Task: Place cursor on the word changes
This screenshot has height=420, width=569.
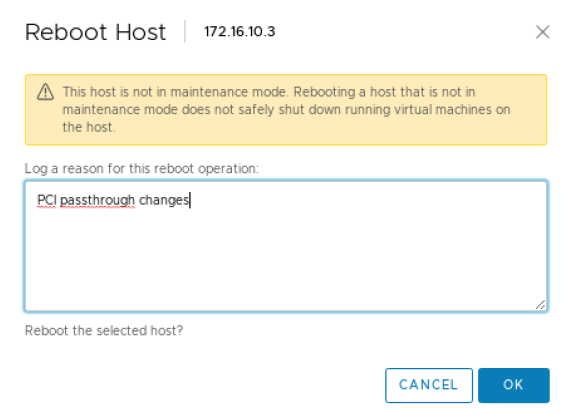Action: point(164,200)
